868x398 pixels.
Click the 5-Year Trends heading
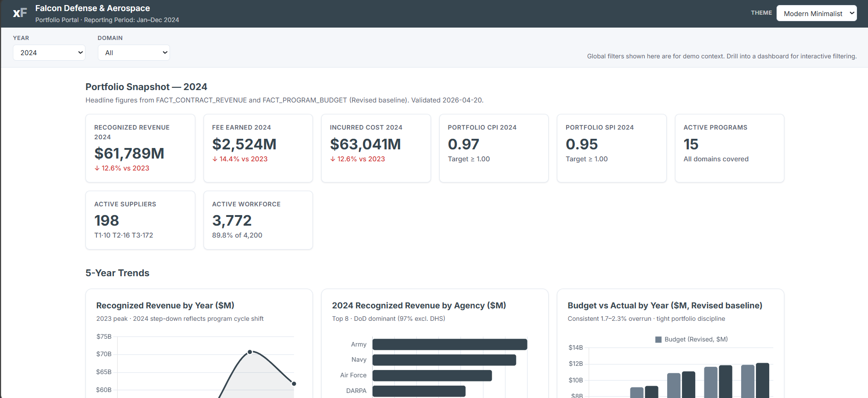click(x=117, y=273)
